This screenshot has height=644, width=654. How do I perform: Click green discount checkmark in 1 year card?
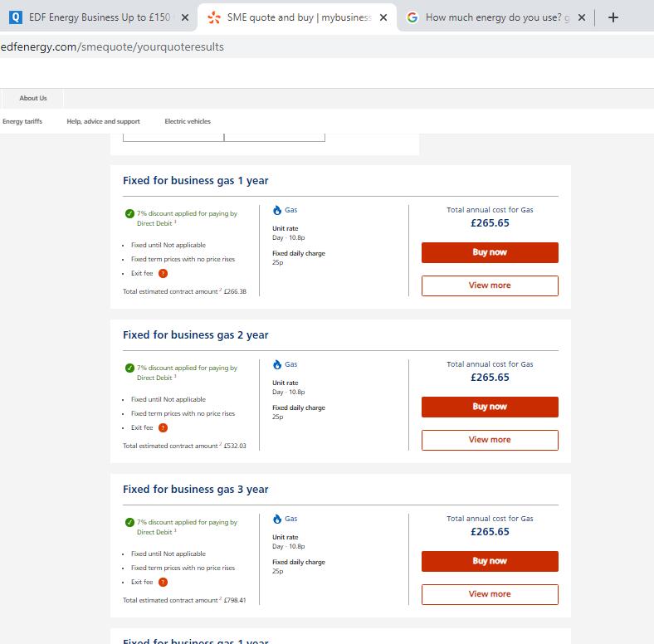click(129, 213)
